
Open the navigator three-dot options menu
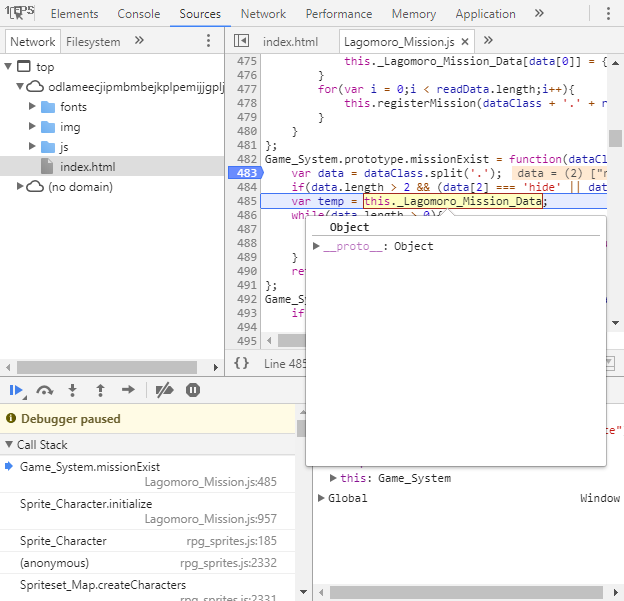209,41
